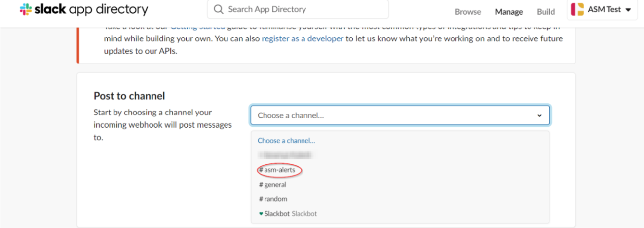Click the channel dropdown chevron arrow
Image resolution: width=644 pixels, height=228 pixels.
(539, 116)
